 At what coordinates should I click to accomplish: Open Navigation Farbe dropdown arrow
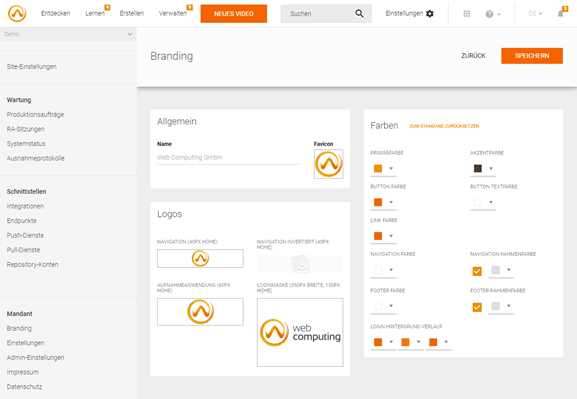tap(391, 270)
